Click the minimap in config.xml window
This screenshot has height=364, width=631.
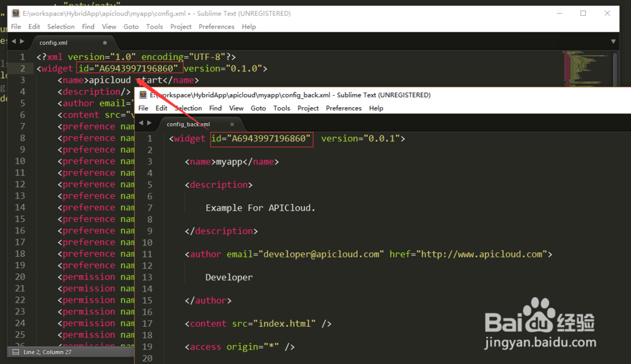586,68
